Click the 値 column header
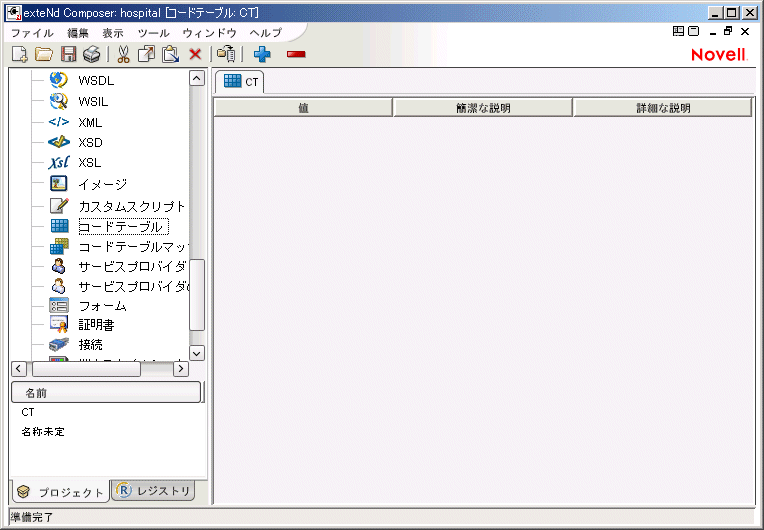The width and height of the screenshot is (764, 530). point(303,108)
